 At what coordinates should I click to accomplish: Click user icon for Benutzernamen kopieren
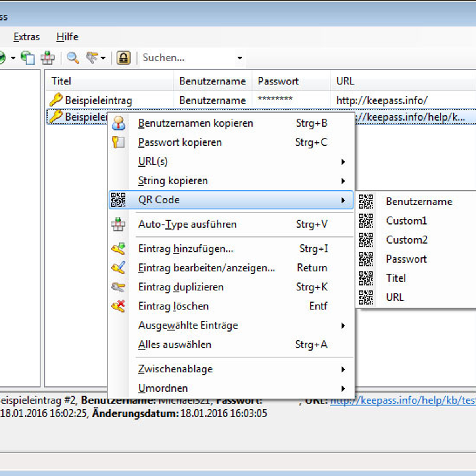tap(118, 123)
